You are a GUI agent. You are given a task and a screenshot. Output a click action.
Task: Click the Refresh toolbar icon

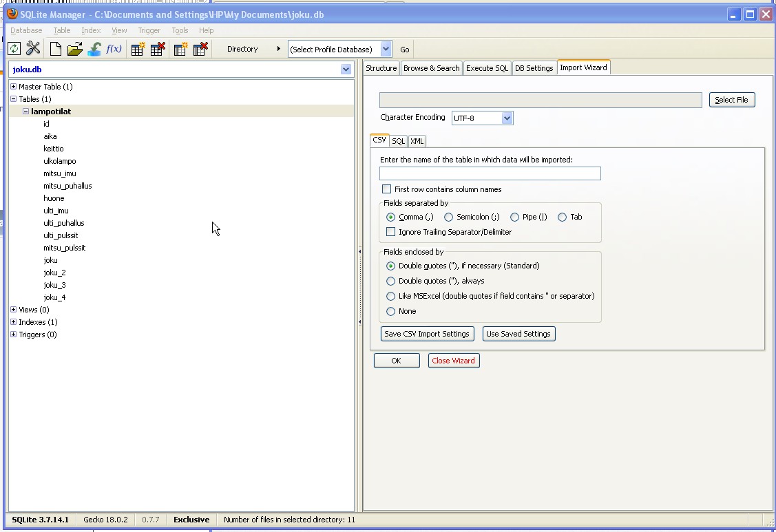pyautogui.click(x=14, y=48)
